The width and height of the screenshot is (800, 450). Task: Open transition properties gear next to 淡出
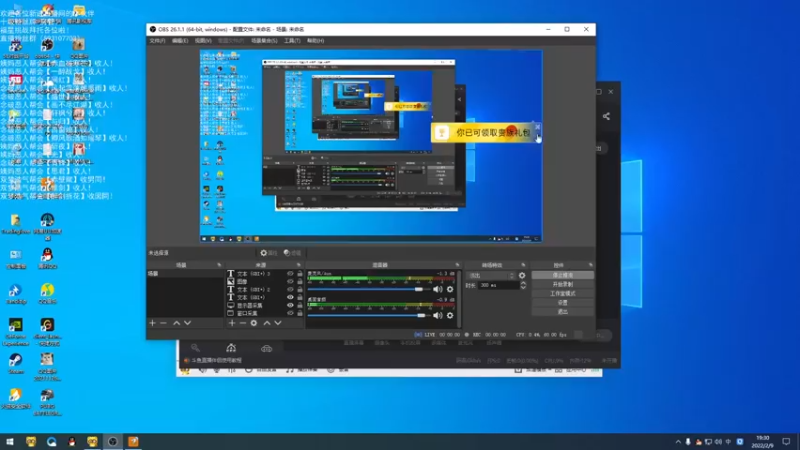click(522, 276)
